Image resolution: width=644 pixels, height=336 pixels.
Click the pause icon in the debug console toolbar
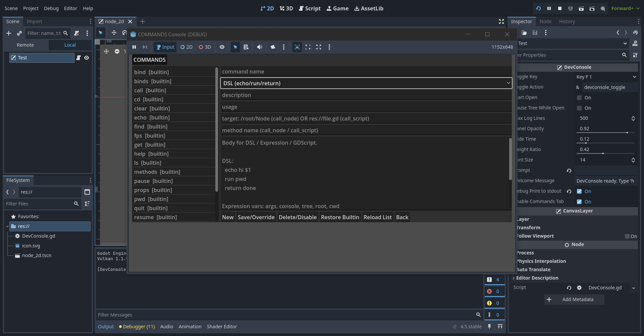pos(134,47)
